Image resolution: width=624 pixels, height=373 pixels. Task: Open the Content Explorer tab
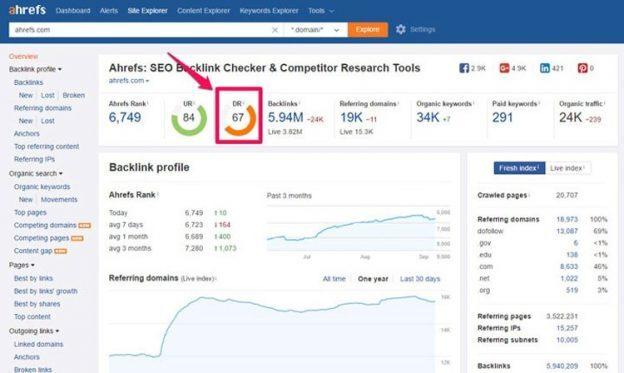203,11
